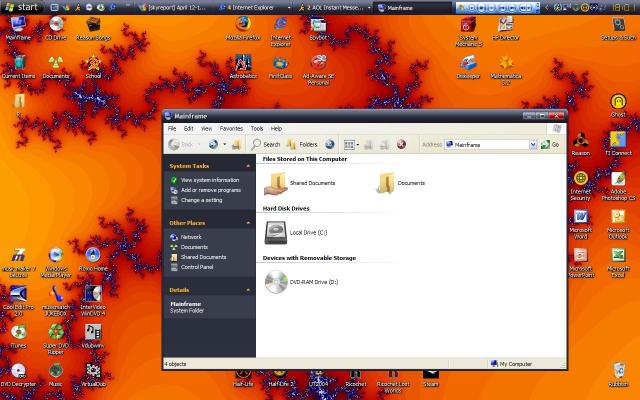Screen dimensions: 640x400
Task: Open Microsoft Excel desktop icon
Action: point(618,262)
